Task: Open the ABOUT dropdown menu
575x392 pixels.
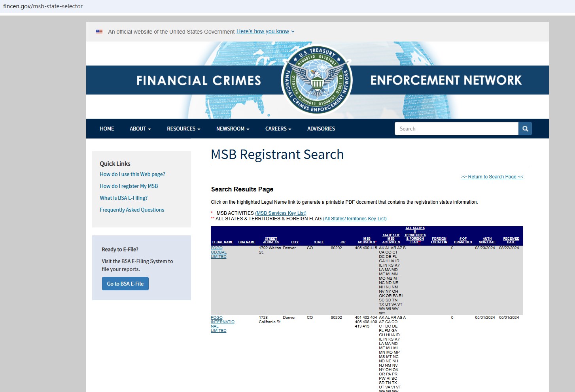Action: tap(140, 129)
